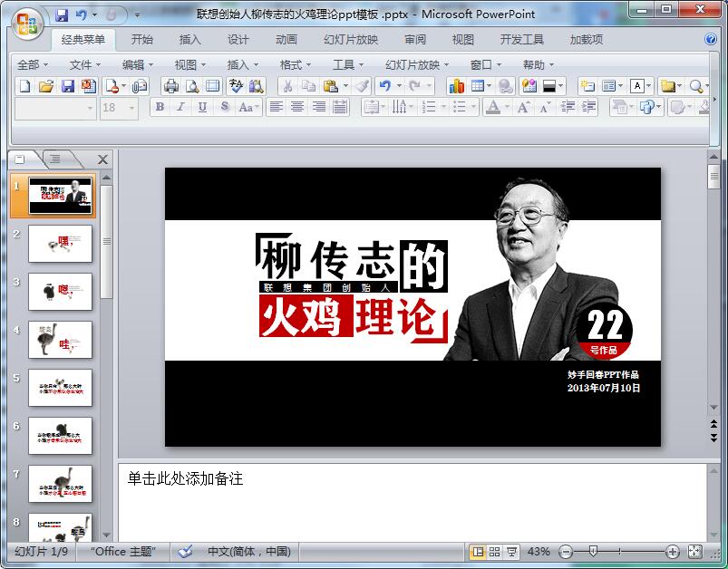This screenshot has height=569, width=728.
Task: Click the Copy icon in toolbar
Action: point(308,86)
